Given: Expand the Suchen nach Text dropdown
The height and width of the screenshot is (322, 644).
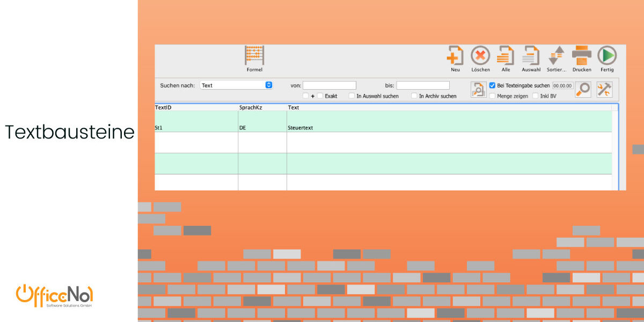Looking at the screenshot, I should [236, 85].
